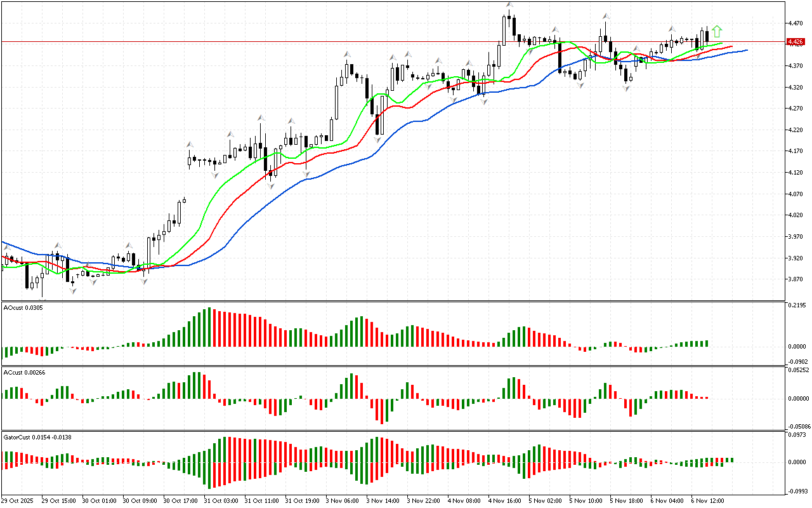Click the 0.2195 value on AOcust scale
Image resolution: width=812 pixels, height=508 pixels.
point(797,305)
